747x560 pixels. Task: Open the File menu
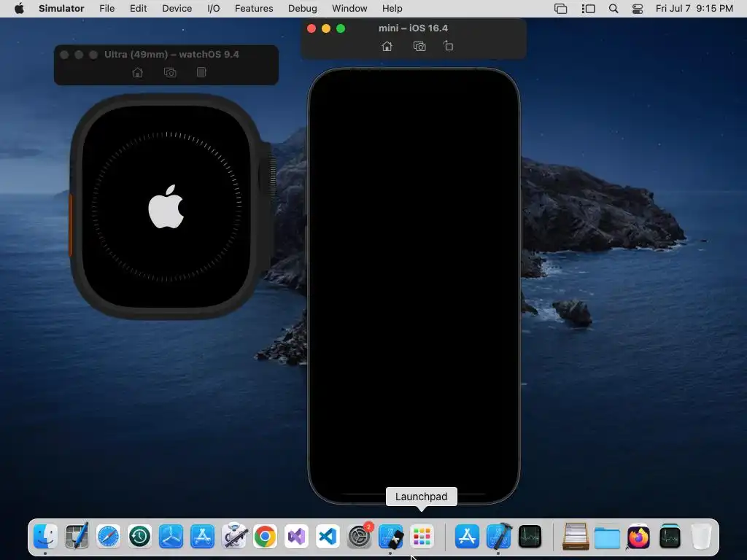107,9
